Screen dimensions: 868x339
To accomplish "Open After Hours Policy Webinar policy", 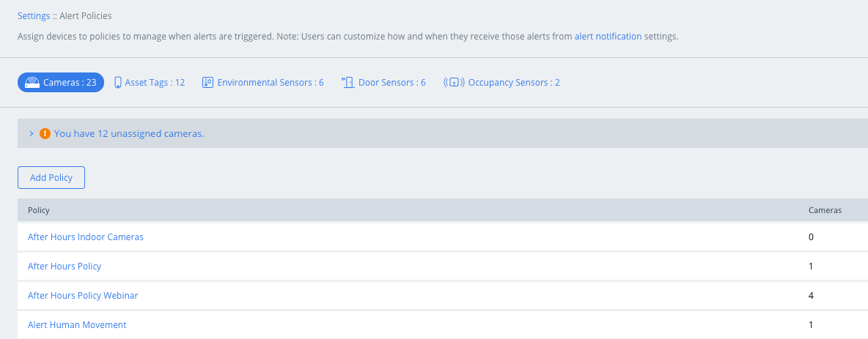I will pos(83,295).
